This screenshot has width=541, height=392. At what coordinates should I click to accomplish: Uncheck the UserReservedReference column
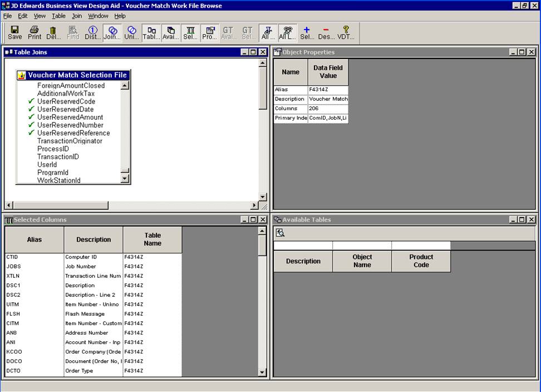coord(31,133)
